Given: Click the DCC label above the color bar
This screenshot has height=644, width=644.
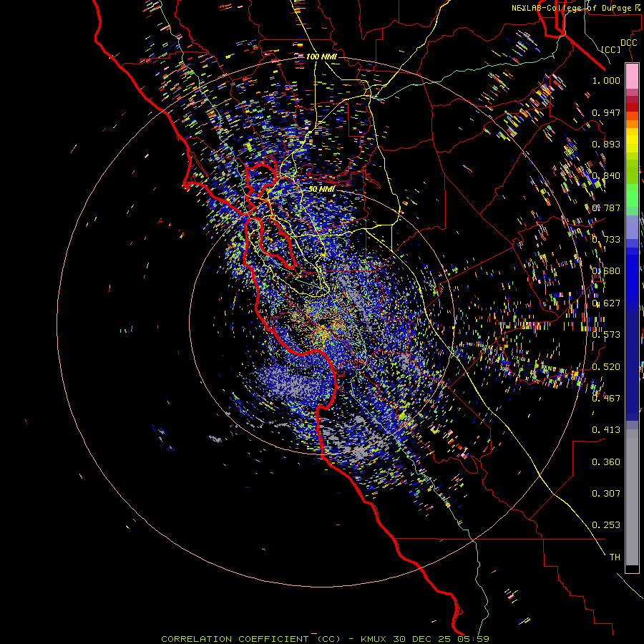Looking at the screenshot, I should click(628, 43).
